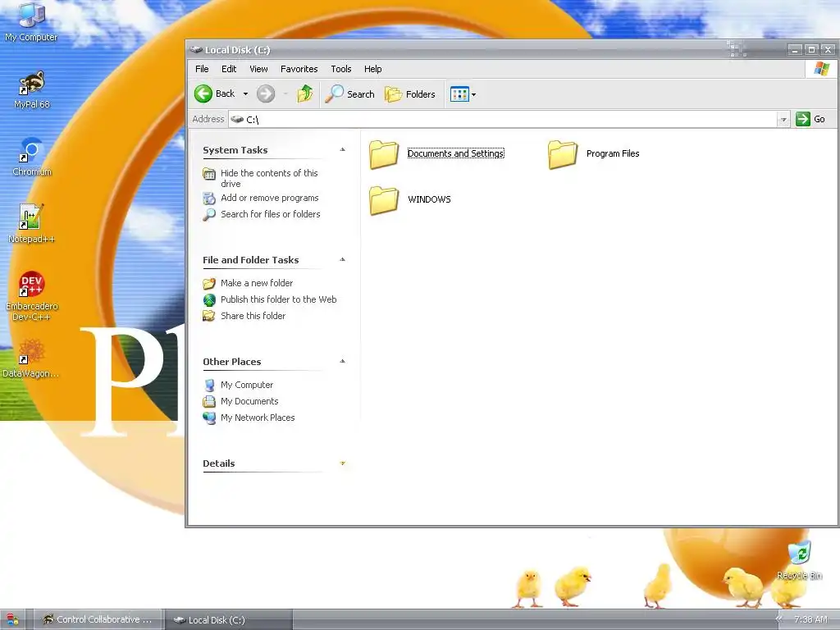Select the Documents and Settings folder icon
840x630 pixels.
[x=384, y=153]
